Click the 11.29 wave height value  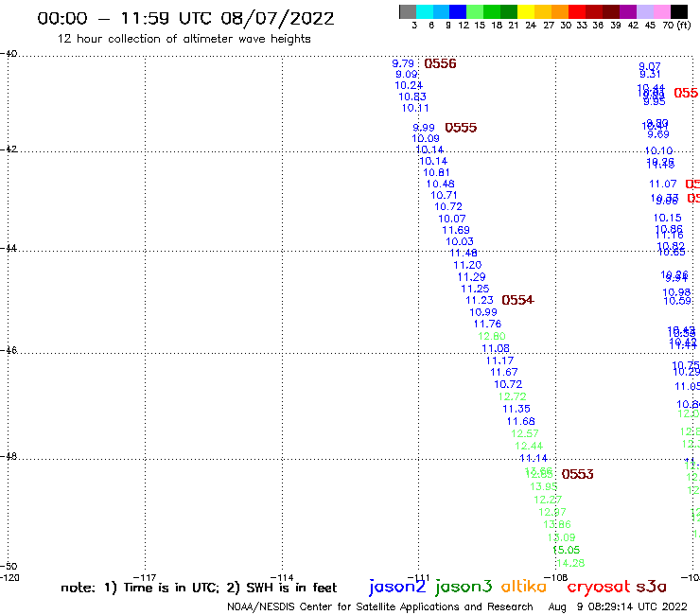(471, 277)
